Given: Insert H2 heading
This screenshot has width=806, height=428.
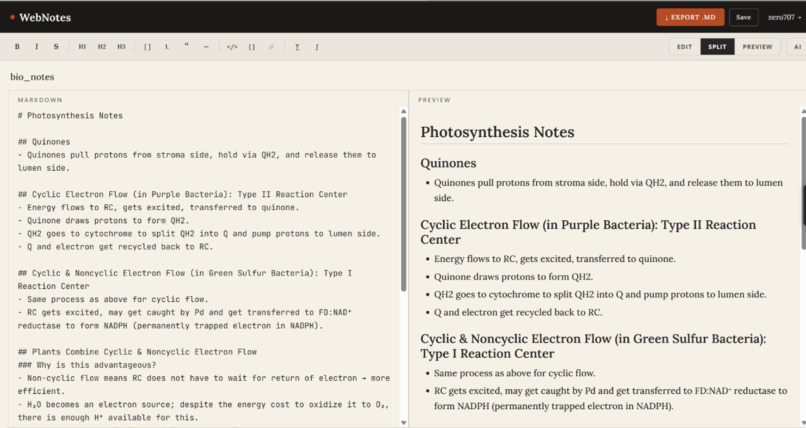Looking at the screenshot, I should tap(102, 47).
